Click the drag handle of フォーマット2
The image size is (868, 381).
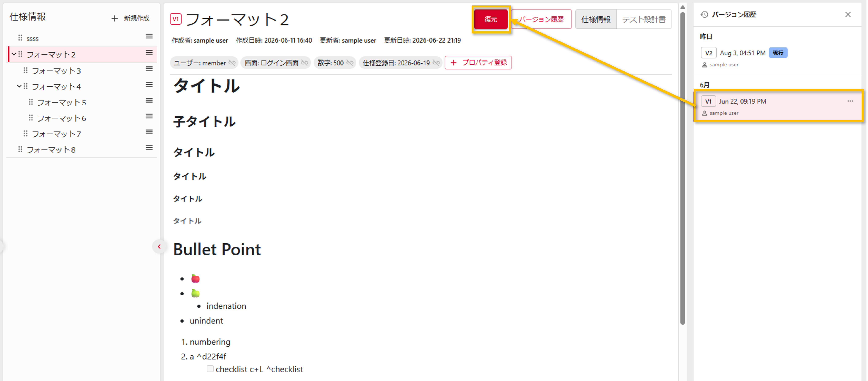click(20, 54)
